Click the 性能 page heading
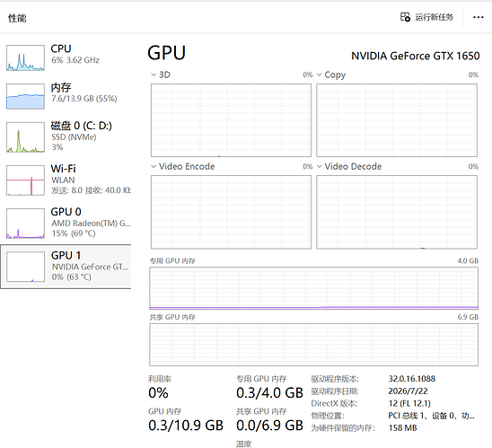This screenshot has height=448, width=492. click(x=17, y=18)
